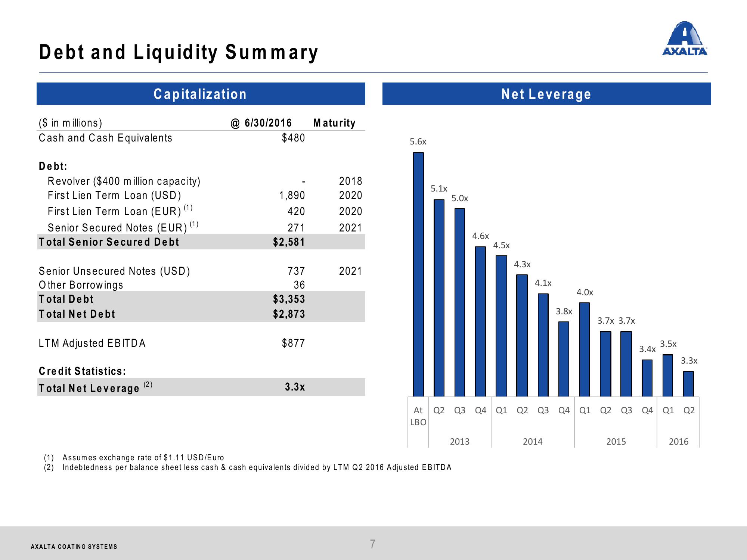Click the 4.0x data label
The height and width of the screenshot is (560, 747).
point(585,292)
